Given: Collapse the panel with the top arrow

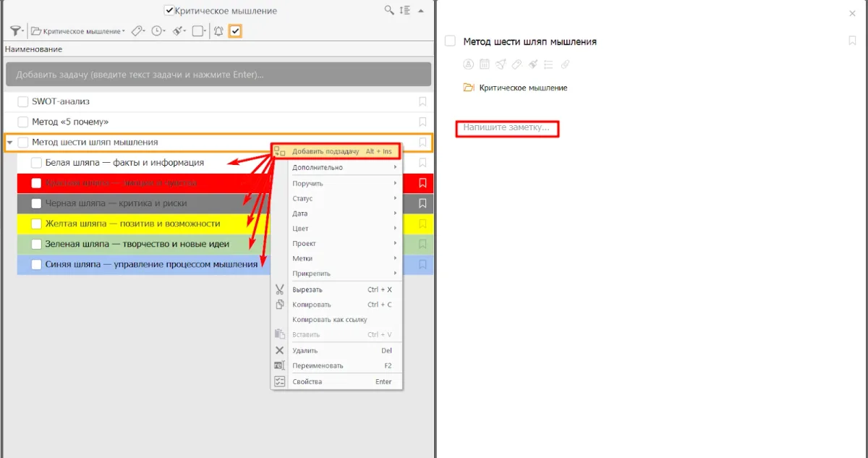Looking at the screenshot, I should click(x=422, y=10).
